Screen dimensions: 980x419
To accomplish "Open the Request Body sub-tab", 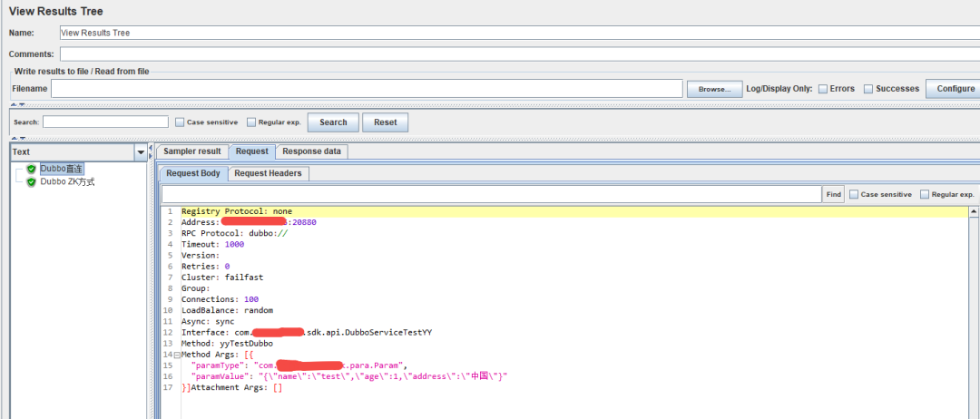I will point(194,173).
